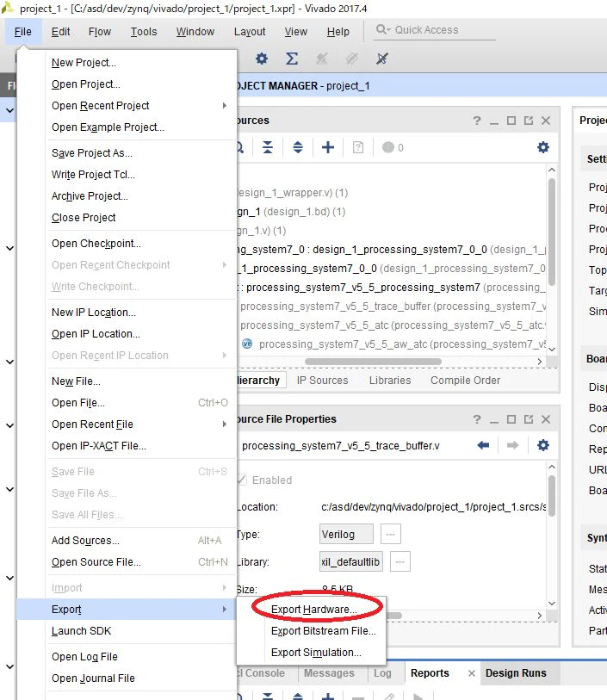Click Quick Access search icon
Viewport: 607px width, 700px height.
383,29
